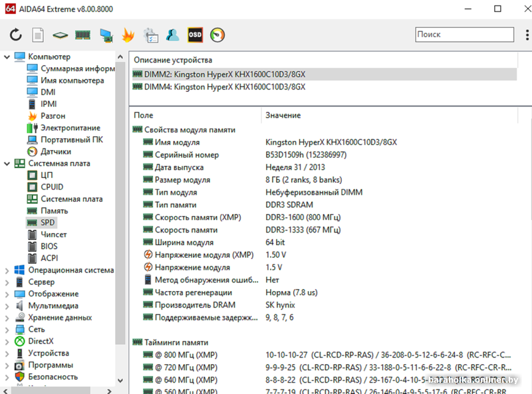This screenshot has height=394, width=532.
Task: Expand the Операционная система node
Action: pos(7,270)
